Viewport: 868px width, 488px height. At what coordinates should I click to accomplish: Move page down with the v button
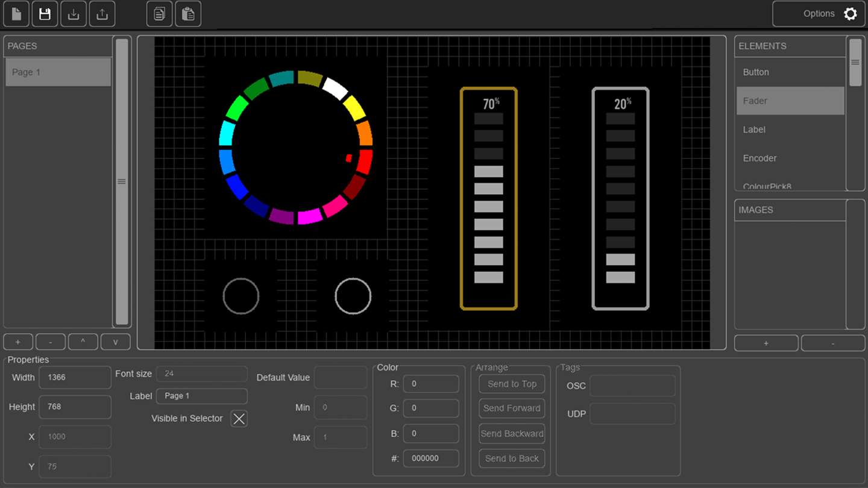coord(115,342)
